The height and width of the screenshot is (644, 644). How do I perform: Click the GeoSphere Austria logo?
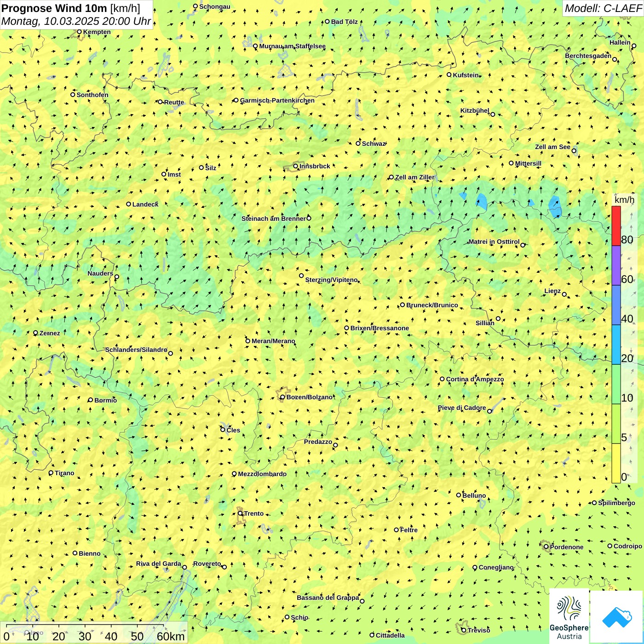(x=569, y=616)
